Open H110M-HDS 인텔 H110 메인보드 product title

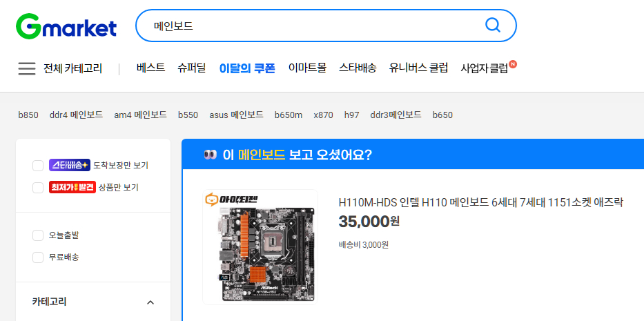coord(481,202)
